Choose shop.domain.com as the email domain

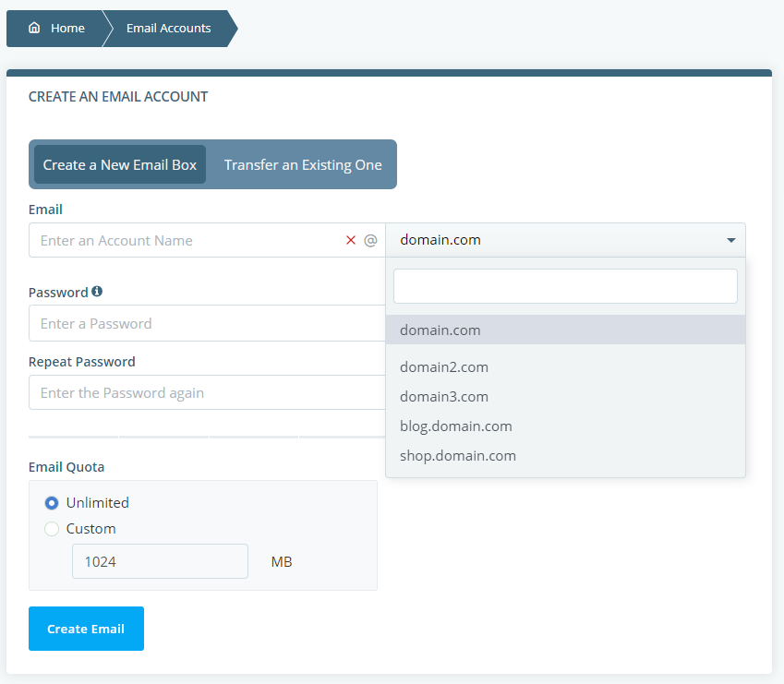[458, 455]
